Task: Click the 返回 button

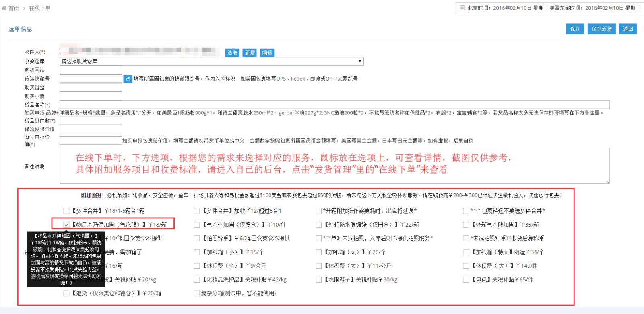Action: coord(628,29)
